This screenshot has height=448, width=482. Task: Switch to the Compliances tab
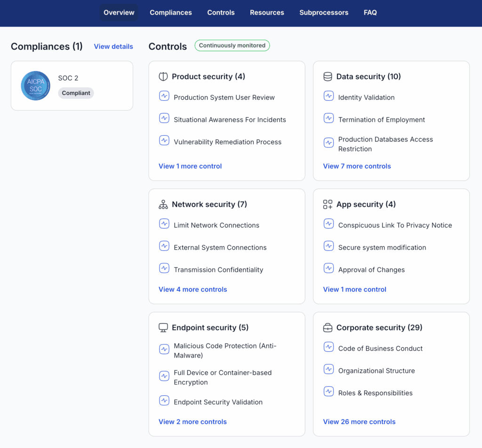tap(170, 13)
